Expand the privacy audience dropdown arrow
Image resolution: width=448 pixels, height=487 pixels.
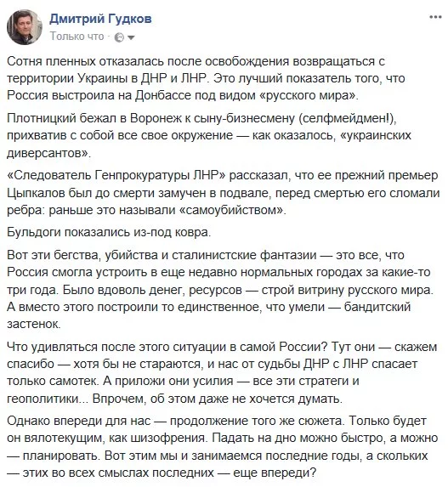click(131, 37)
